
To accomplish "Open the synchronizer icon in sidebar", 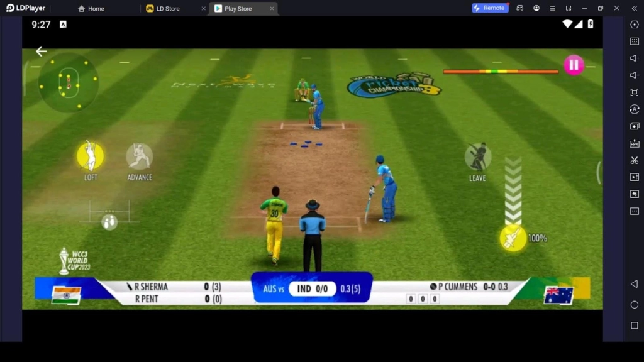I will pos(635,109).
